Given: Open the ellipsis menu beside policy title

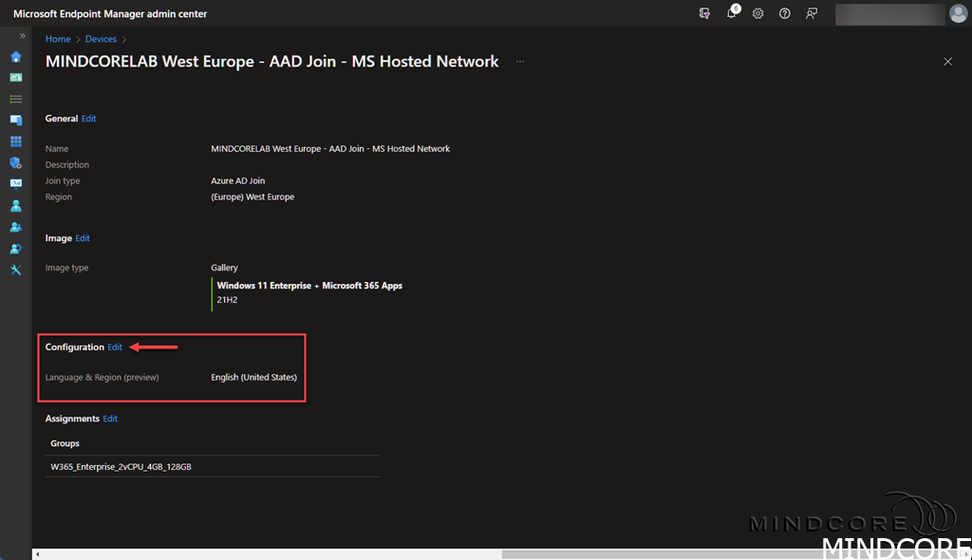Looking at the screenshot, I should coord(519,62).
